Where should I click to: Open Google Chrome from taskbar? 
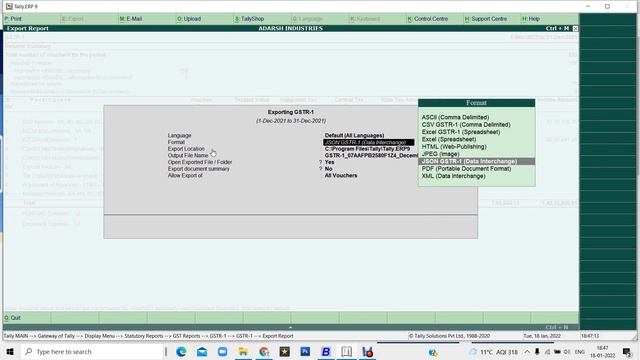click(264, 352)
